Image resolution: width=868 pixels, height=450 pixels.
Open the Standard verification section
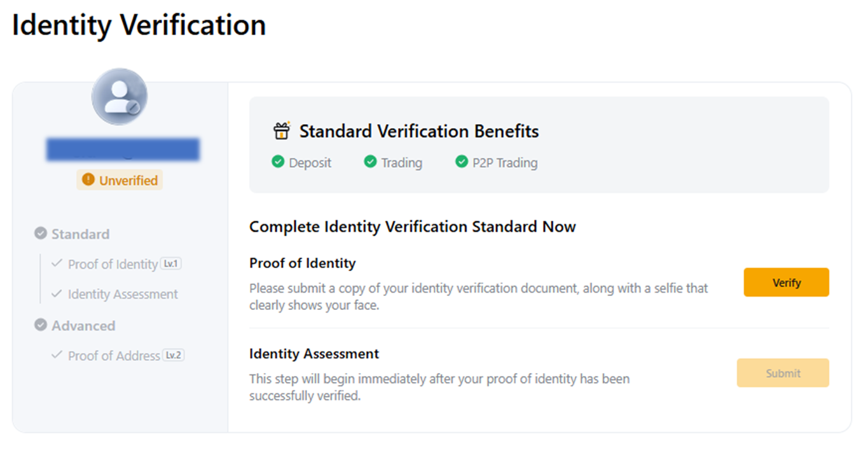pyautogui.click(x=80, y=234)
